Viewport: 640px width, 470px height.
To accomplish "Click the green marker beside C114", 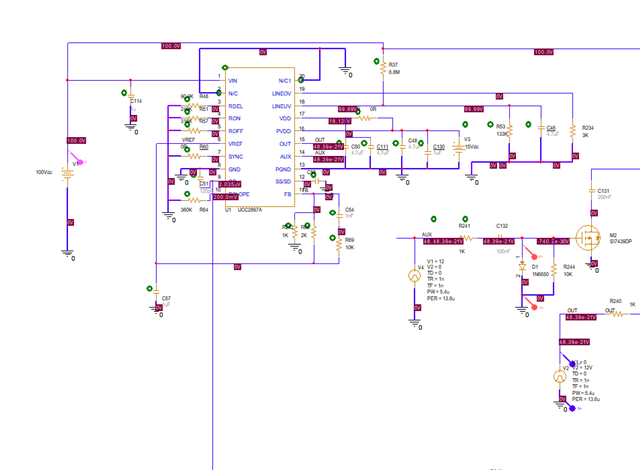I will tap(124, 93).
